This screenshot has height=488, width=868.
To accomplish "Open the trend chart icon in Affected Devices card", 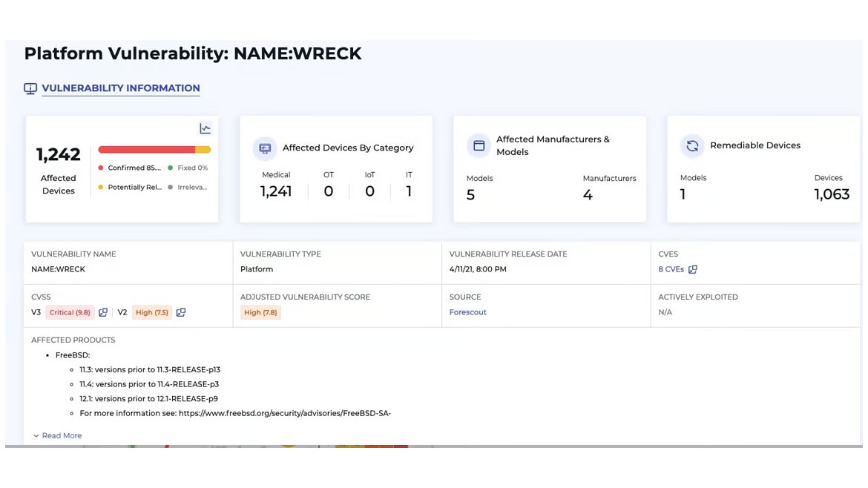I will coord(206,128).
